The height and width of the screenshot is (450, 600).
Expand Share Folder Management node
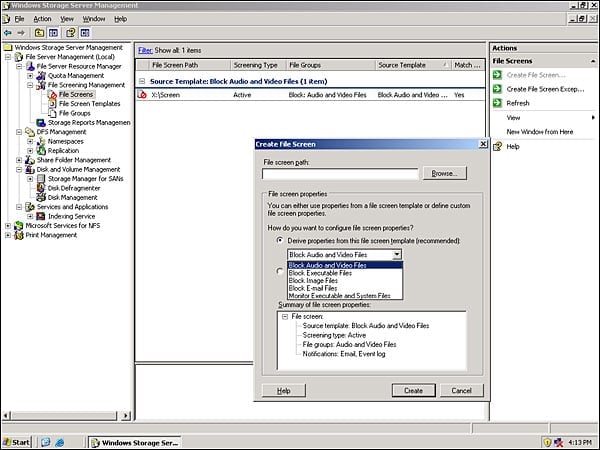(x=19, y=160)
